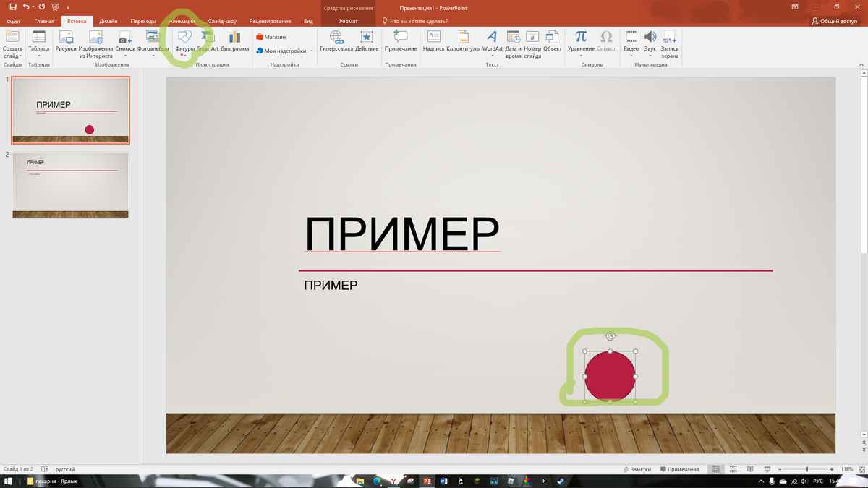The width and height of the screenshot is (868, 488).
Task: Toggle Заметки notes pane
Action: click(x=637, y=469)
